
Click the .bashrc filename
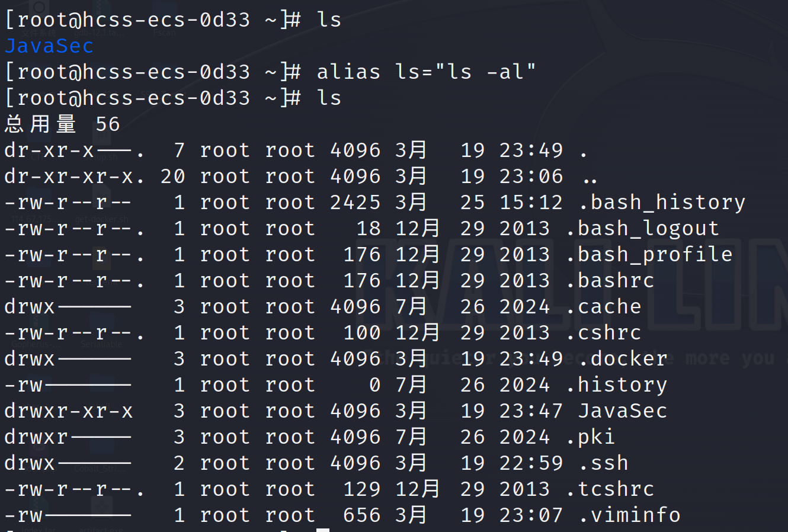[x=610, y=280]
